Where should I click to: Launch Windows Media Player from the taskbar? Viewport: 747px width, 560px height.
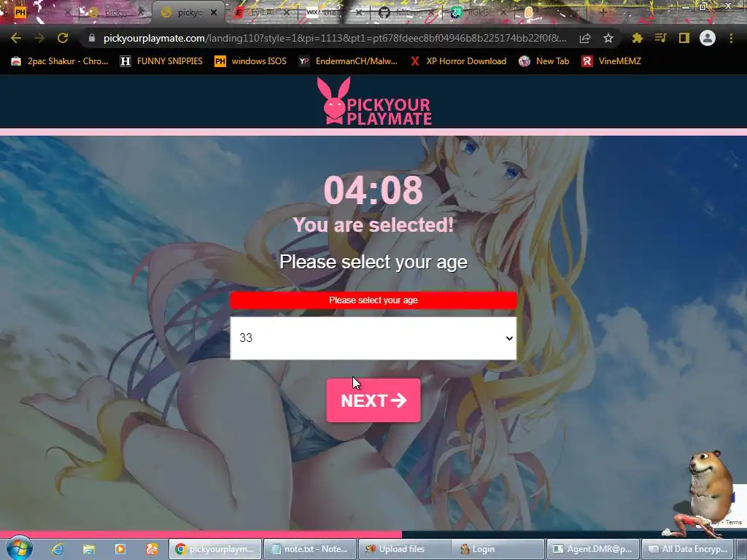120,549
